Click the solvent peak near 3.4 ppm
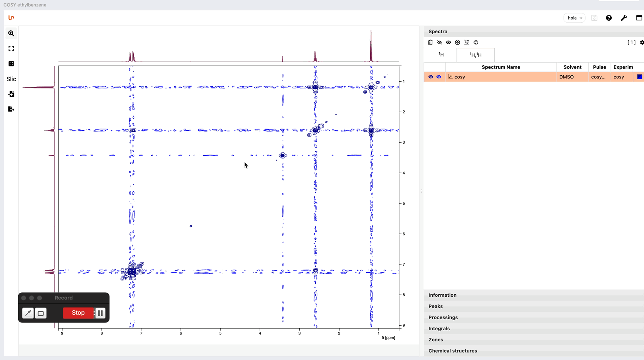 coord(283,155)
